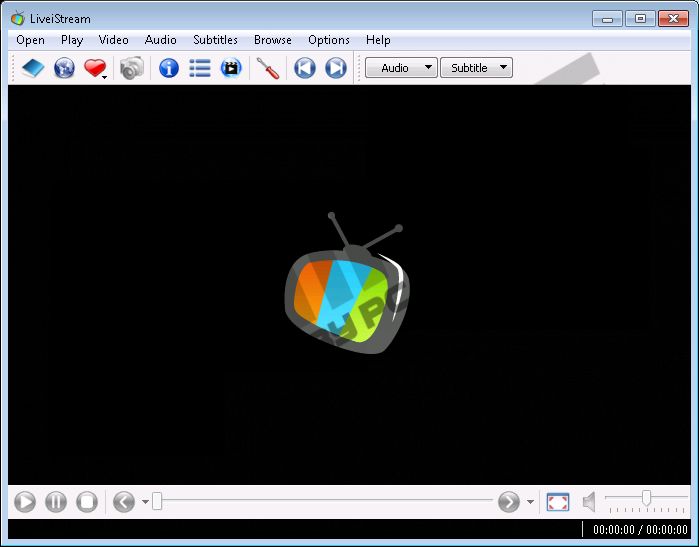The height and width of the screenshot is (547, 699).
Task: Click the seek bar handle
Action: (x=157, y=501)
